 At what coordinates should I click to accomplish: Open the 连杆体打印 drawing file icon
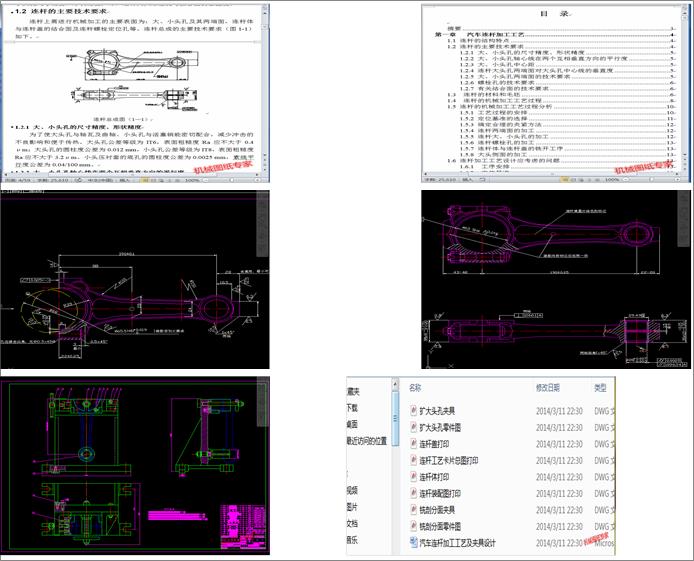tap(415, 477)
